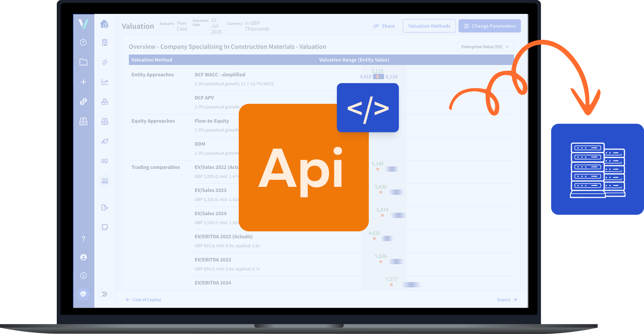Open the leaf icon in secondary sidebar

[105, 141]
